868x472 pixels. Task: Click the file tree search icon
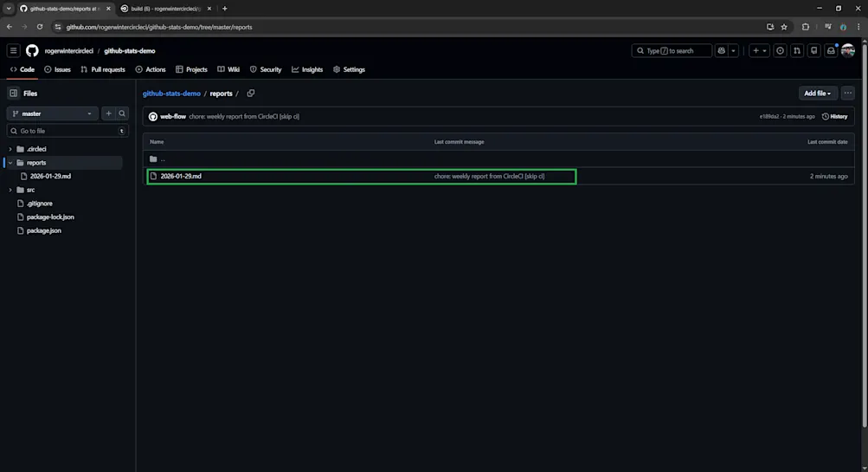pyautogui.click(x=122, y=113)
